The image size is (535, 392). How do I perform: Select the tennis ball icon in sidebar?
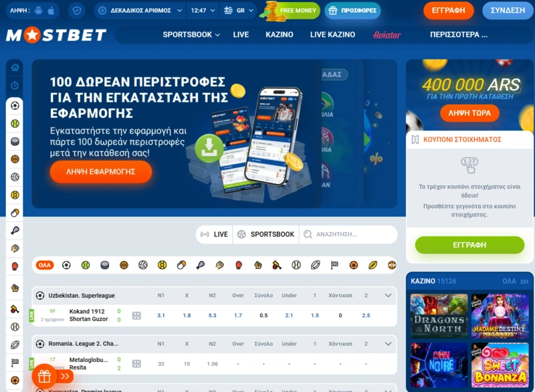(x=15, y=124)
